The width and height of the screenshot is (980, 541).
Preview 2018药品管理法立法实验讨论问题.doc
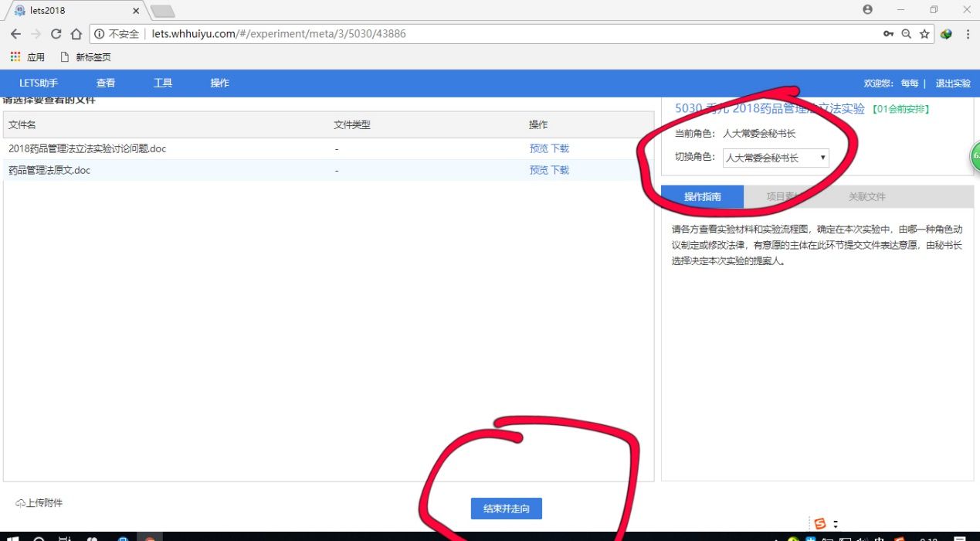point(538,148)
